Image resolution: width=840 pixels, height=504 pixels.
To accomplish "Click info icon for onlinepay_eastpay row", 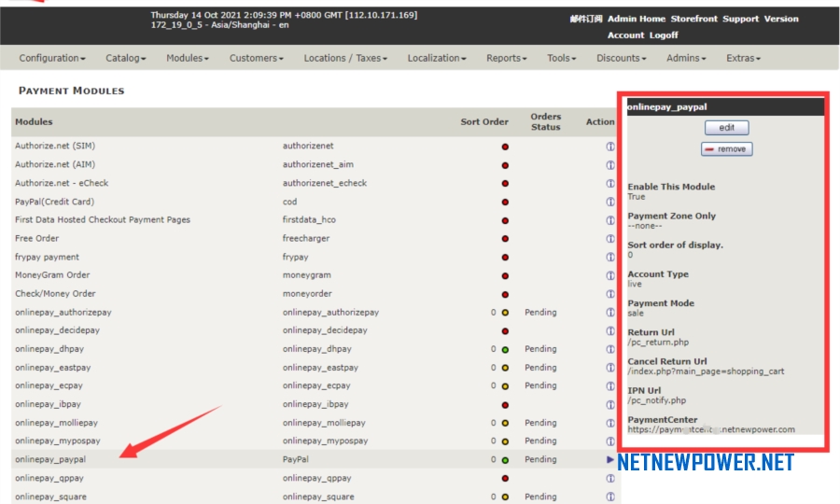I will tap(610, 368).
